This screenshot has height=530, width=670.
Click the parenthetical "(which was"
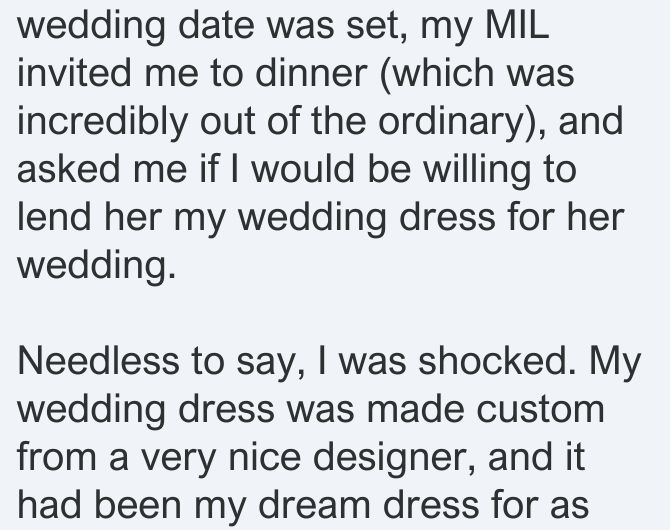[477, 75]
